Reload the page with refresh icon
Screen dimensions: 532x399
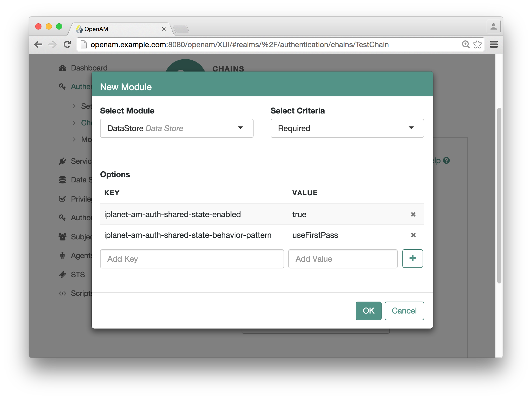pyautogui.click(x=67, y=45)
